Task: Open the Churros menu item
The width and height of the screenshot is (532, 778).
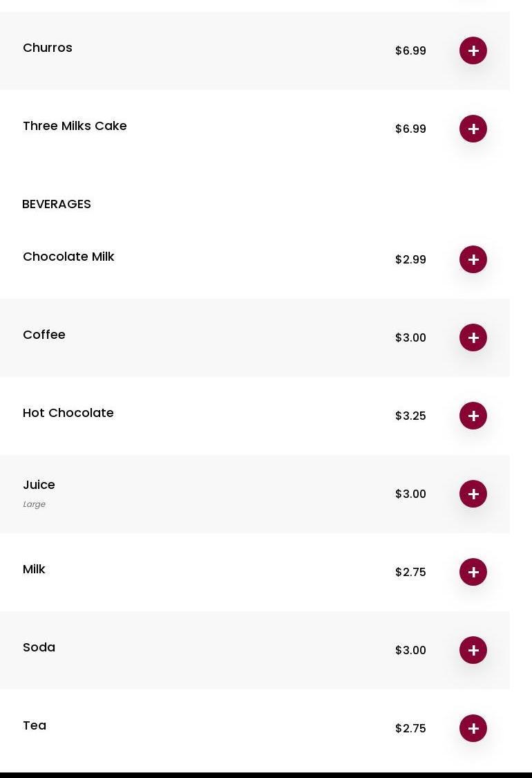Action: (48, 48)
